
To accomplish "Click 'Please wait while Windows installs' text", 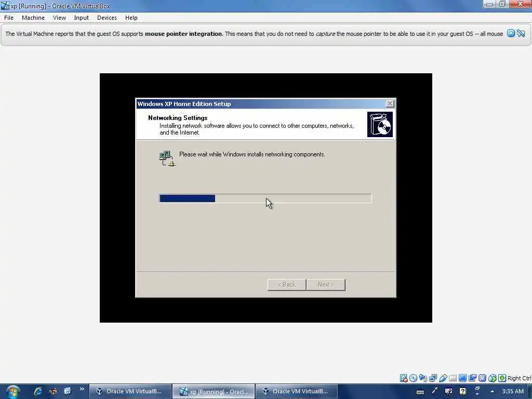I will 252,154.
